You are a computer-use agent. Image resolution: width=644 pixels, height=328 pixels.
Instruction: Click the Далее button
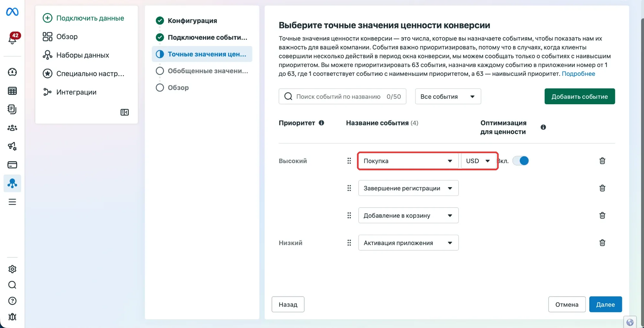605,304
